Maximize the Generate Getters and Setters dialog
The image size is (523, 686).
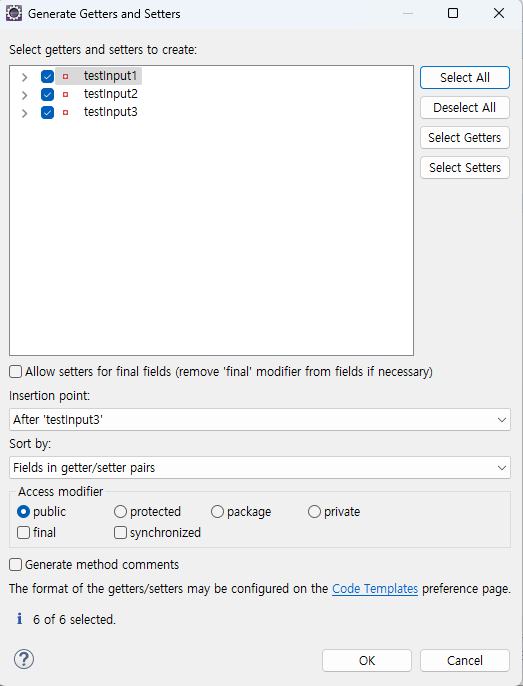coord(453,14)
